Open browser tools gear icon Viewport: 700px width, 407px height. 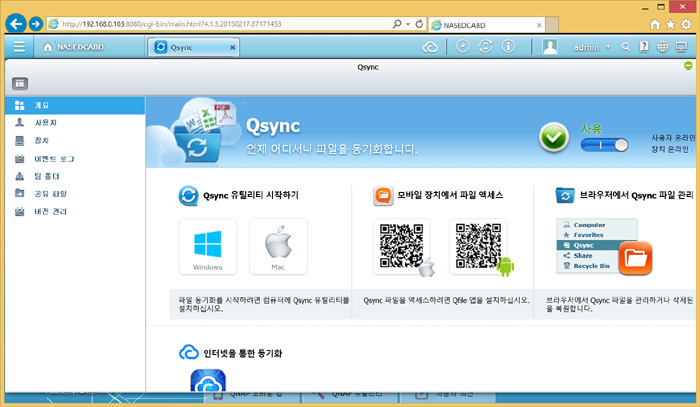[x=686, y=24]
